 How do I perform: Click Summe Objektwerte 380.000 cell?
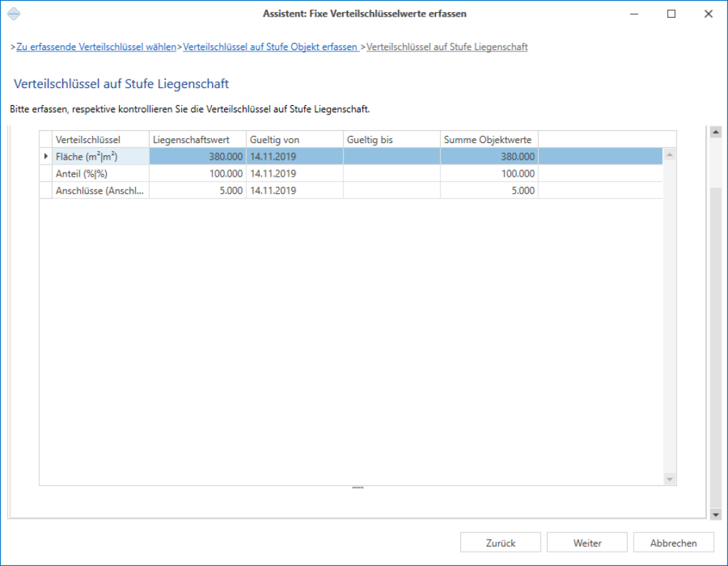coord(490,157)
